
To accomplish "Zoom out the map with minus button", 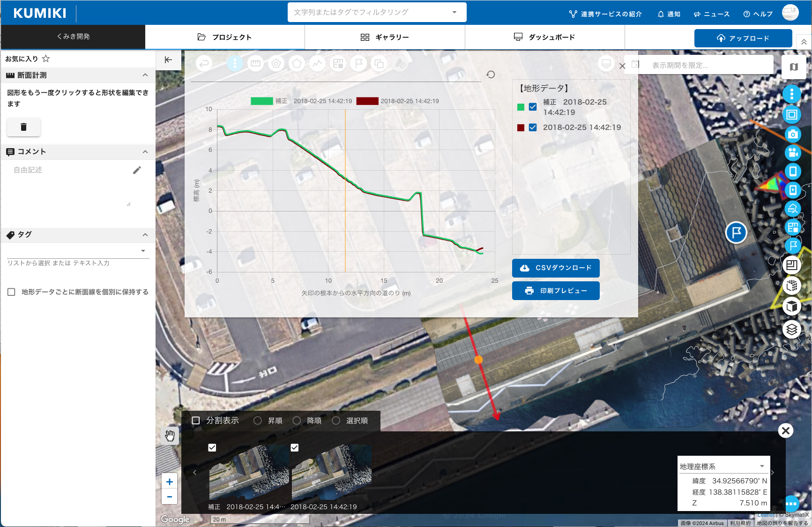I will (x=170, y=497).
